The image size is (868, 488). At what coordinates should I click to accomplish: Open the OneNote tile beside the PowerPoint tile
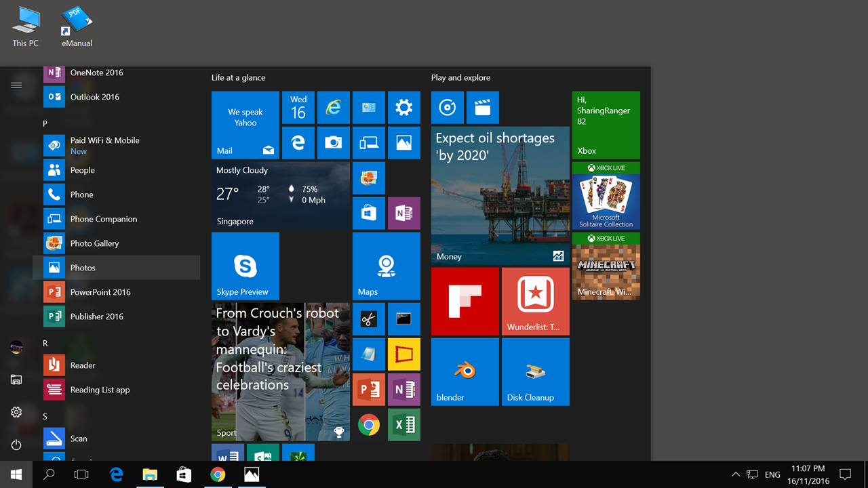[x=404, y=390]
